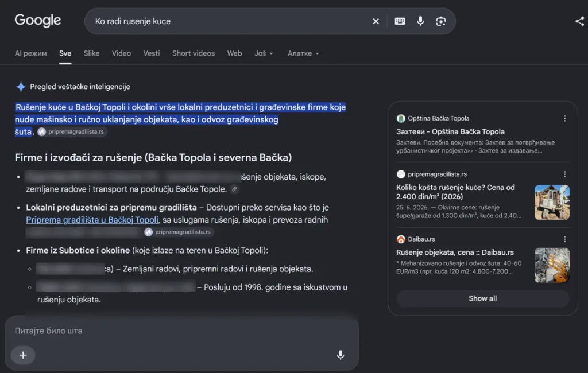Viewport: 588px width, 373px height.
Task: Follow the Priprema gradilišta u Bačkoj Topoli link
Action: (x=92, y=220)
